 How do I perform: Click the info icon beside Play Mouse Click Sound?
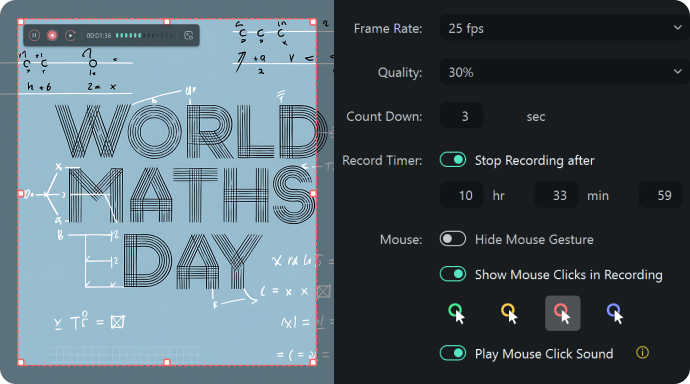[x=642, y=353]
